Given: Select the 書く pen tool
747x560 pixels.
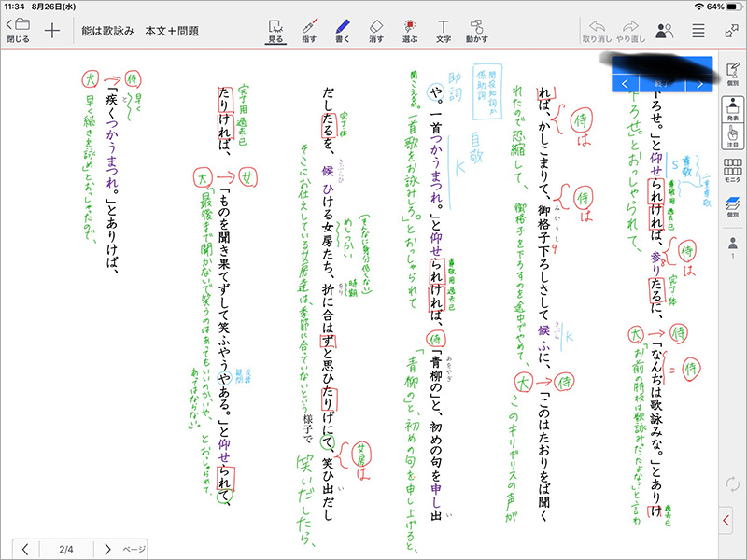Looking at the screenshot, I should 343,32.
